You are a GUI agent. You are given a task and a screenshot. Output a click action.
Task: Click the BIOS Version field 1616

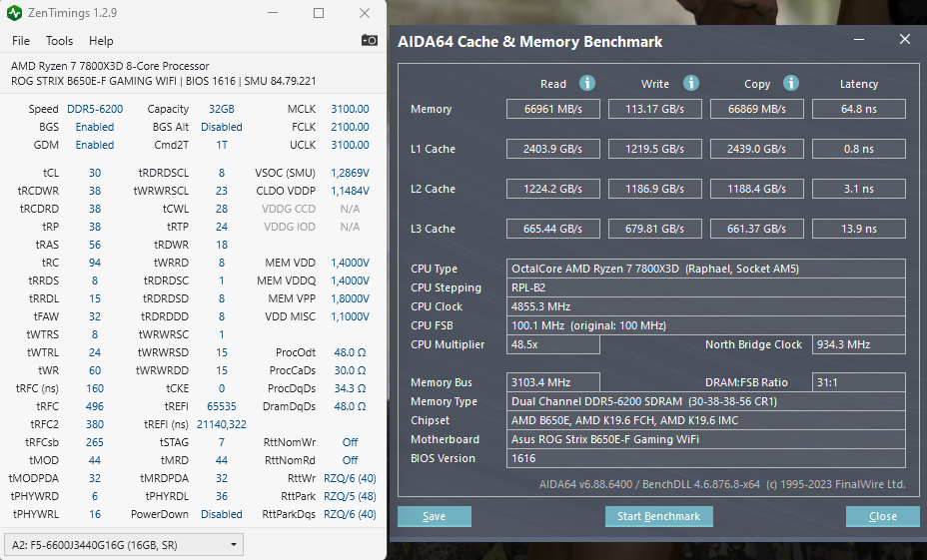[x=706, y=458]
